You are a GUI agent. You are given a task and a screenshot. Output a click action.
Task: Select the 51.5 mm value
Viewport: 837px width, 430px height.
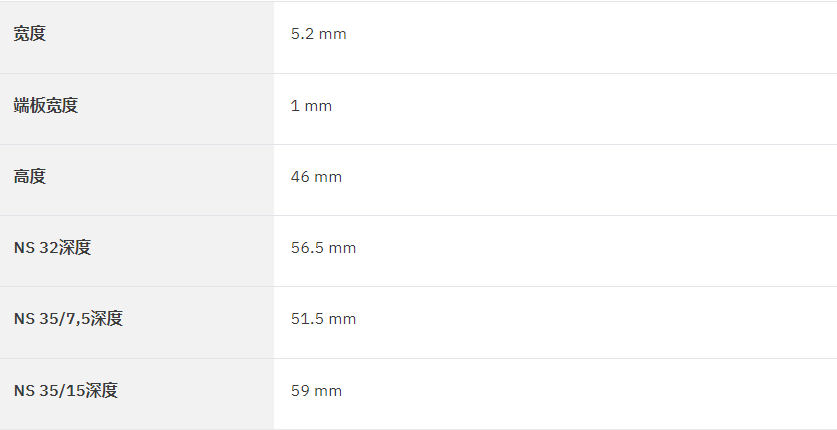pyautogui.click(x=323, y=319)
